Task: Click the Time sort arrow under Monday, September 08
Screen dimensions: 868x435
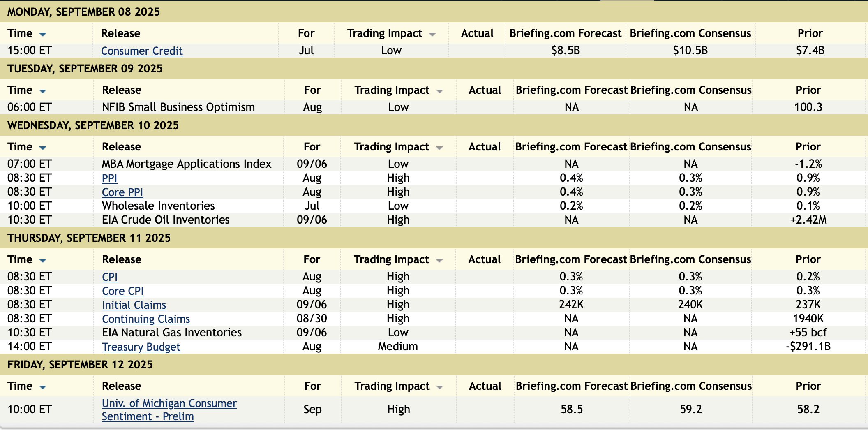Action: (43, 34)
